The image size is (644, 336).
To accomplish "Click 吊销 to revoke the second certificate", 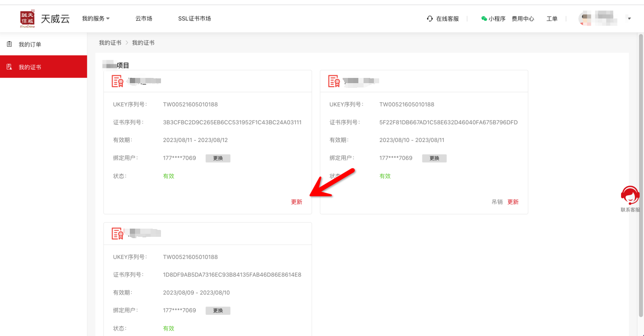I will [497, 202].
